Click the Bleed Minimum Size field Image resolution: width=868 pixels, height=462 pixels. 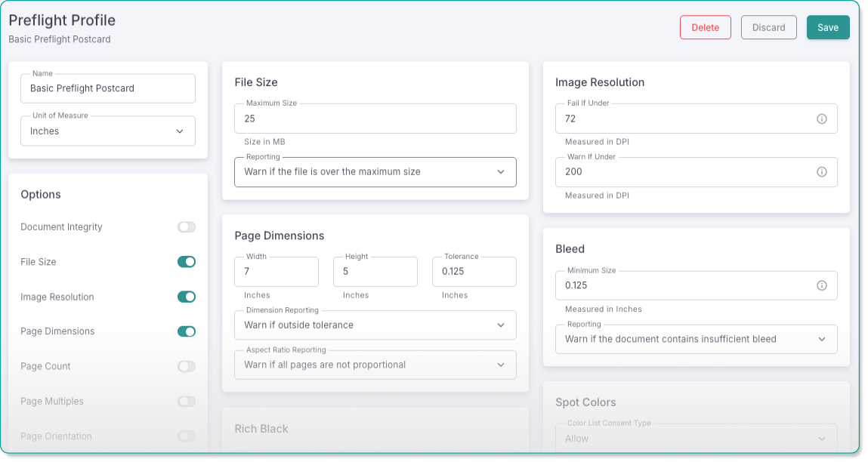click(697, 285)
